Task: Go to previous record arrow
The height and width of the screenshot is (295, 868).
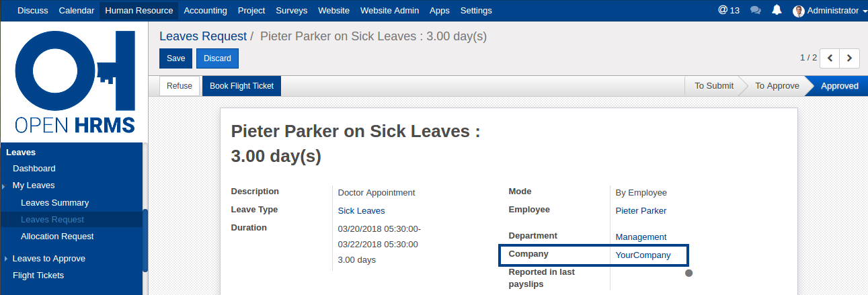Action: [830, 58]
